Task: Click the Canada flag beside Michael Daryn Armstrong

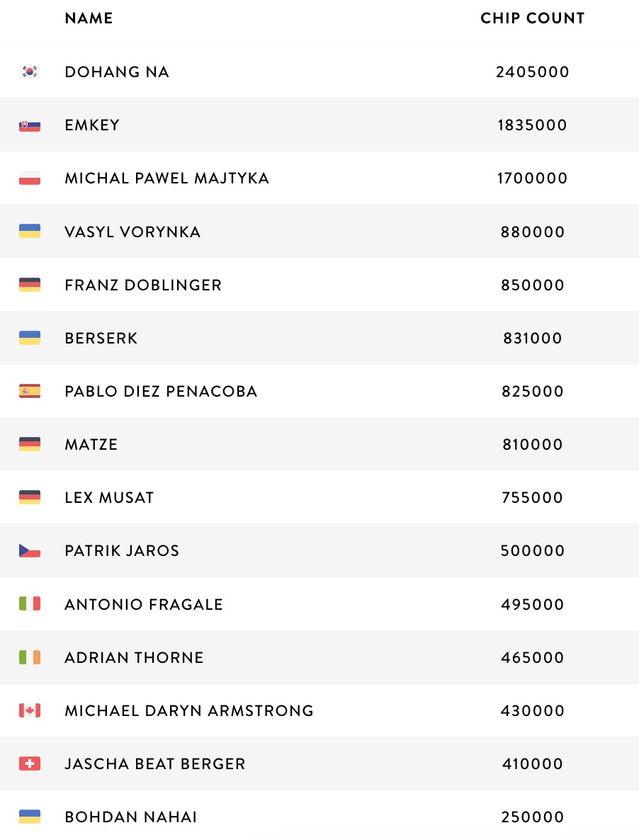Action: point(30,710)
